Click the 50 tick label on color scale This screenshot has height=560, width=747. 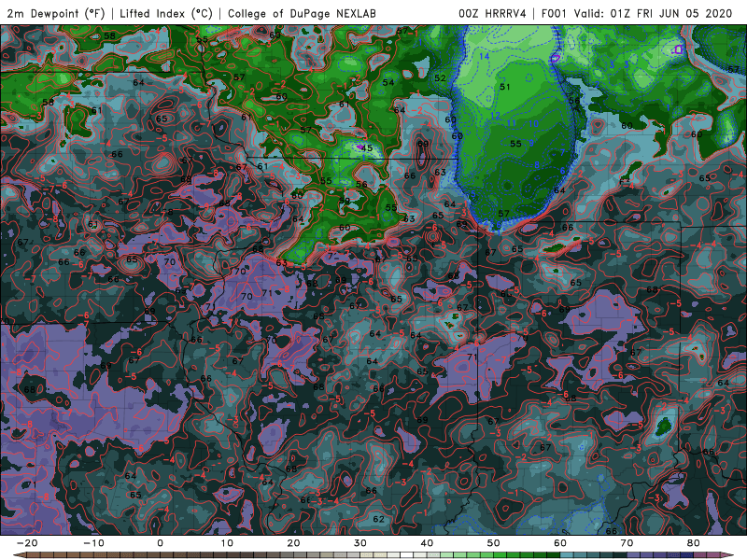tap(494, 543)
